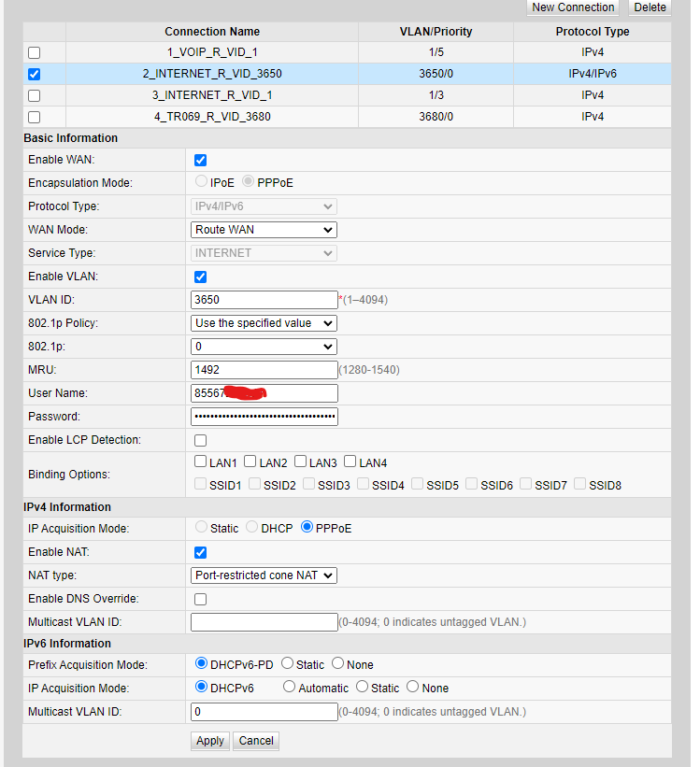Select Static for Prefix Acquisition Mode

pos(288,664)
